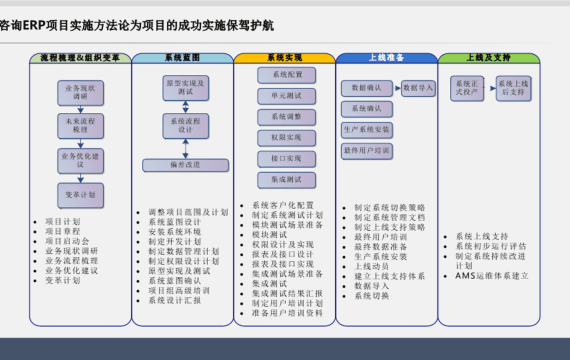Viewport: 570px width, 360px height.
Task: Click the 变革计划 flow box
Action: tap(80, 195)
